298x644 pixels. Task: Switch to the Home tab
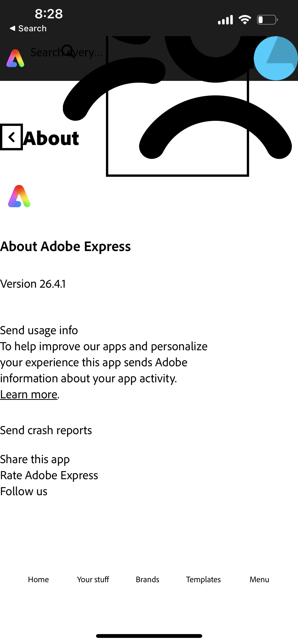(38, 579)
